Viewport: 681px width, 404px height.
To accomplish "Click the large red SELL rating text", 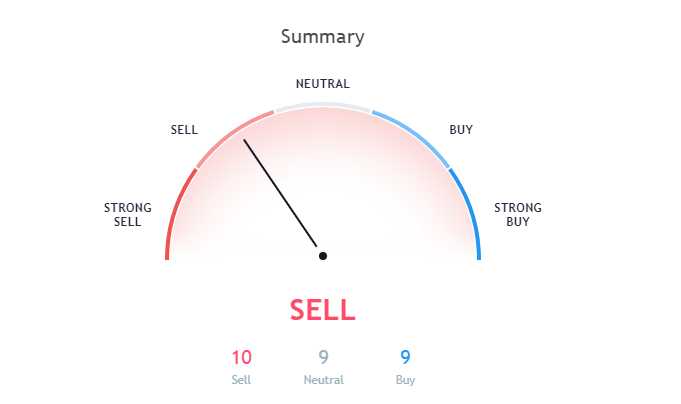I will click(323, 310).
